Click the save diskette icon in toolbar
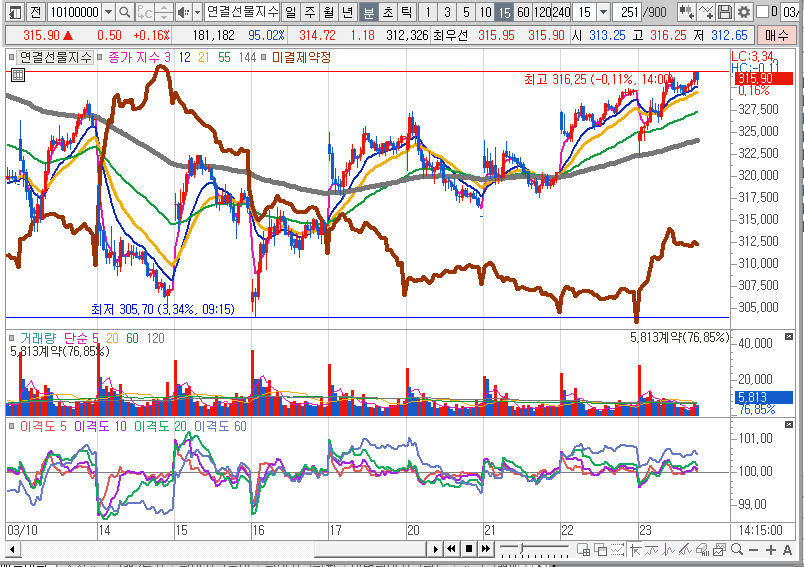 724,12
